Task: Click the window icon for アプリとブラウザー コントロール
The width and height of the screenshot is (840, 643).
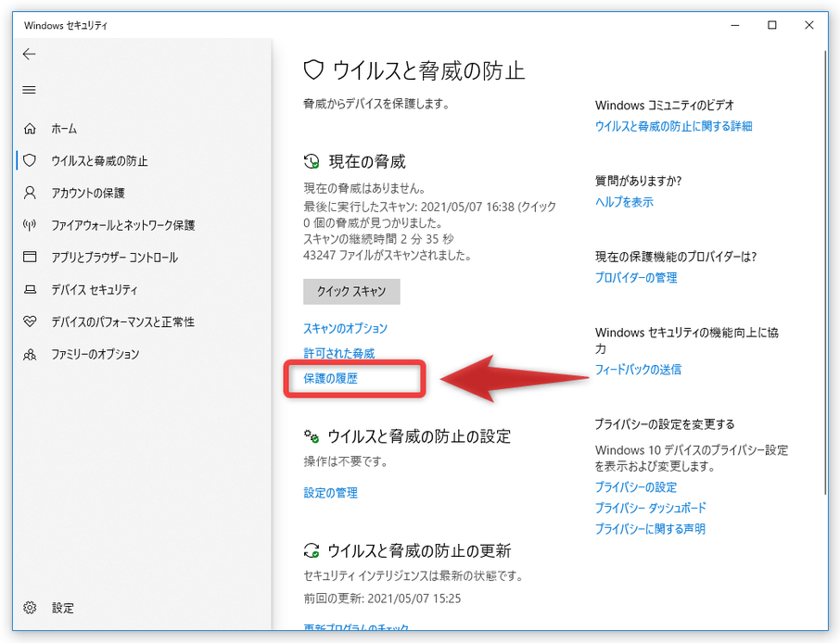Action: (30, 257)
